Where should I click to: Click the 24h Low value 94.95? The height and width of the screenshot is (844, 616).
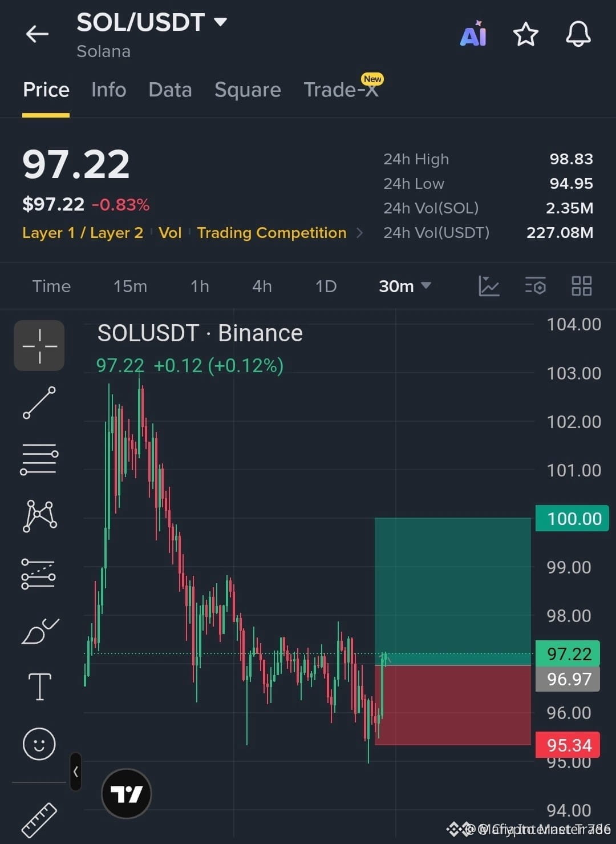571,184
